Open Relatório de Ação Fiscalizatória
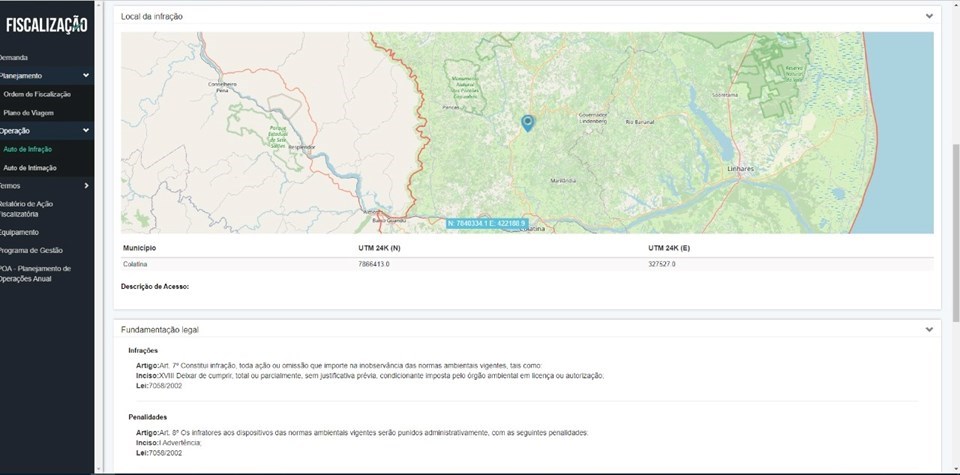Viewport: 960px width, 475px height. point(27,208)
